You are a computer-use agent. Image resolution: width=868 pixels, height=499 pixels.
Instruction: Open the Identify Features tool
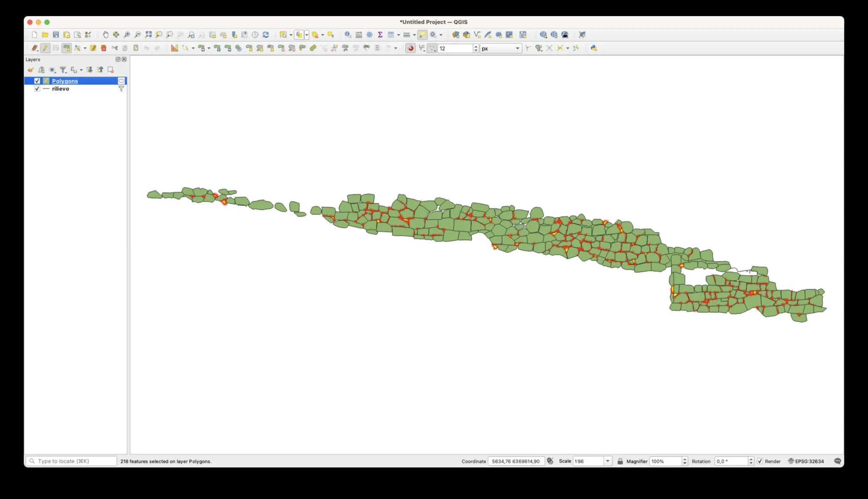348,35
